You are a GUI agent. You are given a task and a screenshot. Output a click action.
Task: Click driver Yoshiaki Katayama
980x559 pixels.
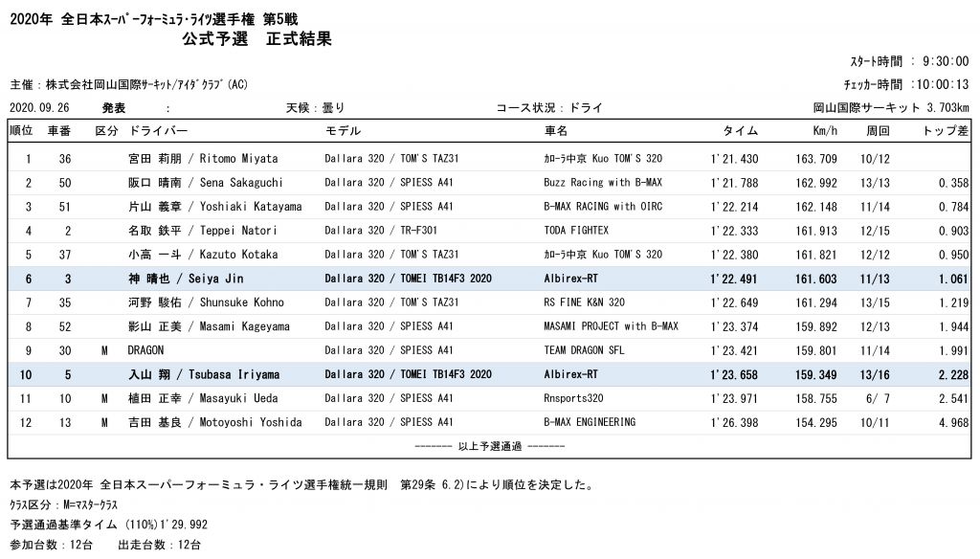point(215,207)
